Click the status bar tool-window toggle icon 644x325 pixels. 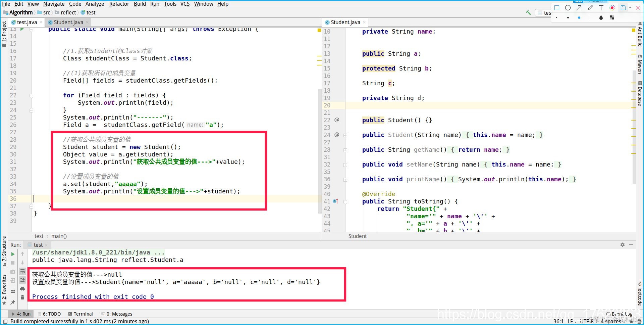[5, 321]
